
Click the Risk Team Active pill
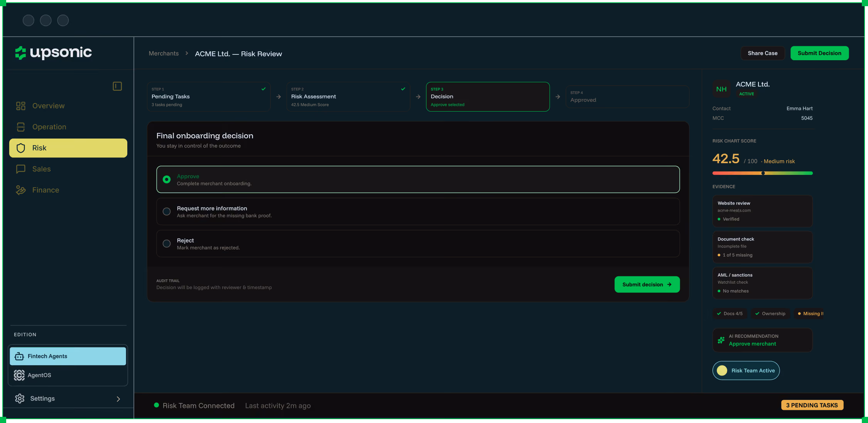[746, 371]
